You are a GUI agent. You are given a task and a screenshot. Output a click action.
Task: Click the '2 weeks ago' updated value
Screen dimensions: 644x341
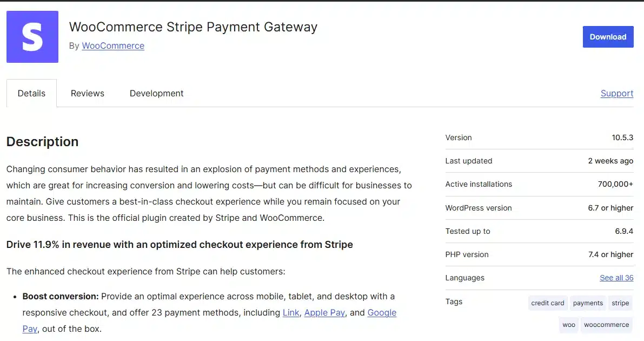pos(610,161)
